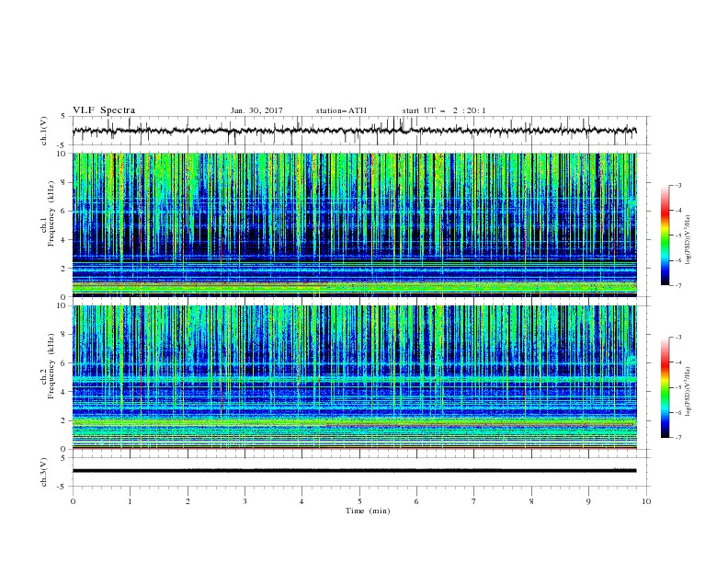Click the 9 minute tick on time axis
This screenshot has width=728, height=563.
coord(588,501)
